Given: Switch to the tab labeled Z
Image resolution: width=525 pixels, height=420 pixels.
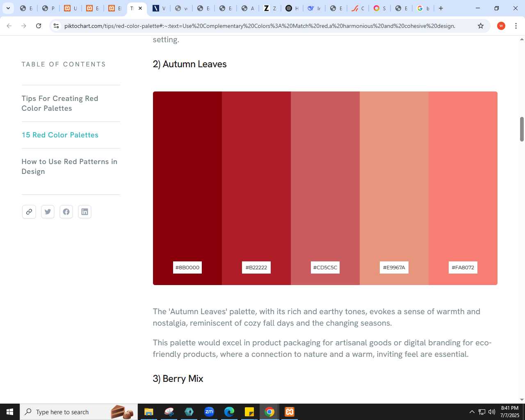Looking at the screenshot, I should click(x=270, y=8).
